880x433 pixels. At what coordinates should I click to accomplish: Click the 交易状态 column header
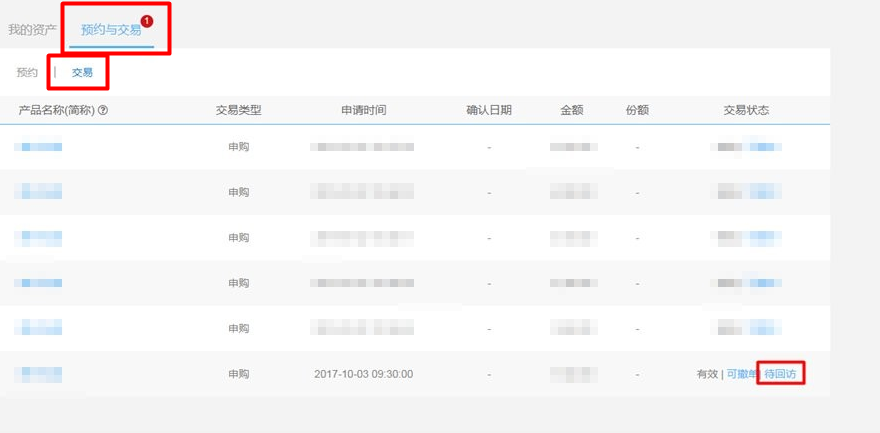746,110
